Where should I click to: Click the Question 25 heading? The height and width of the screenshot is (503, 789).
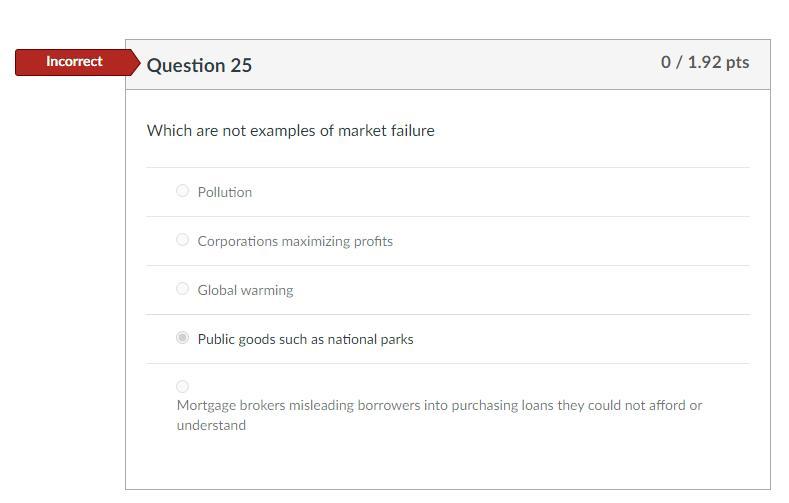pyautogui.click(x=199, y=65)
